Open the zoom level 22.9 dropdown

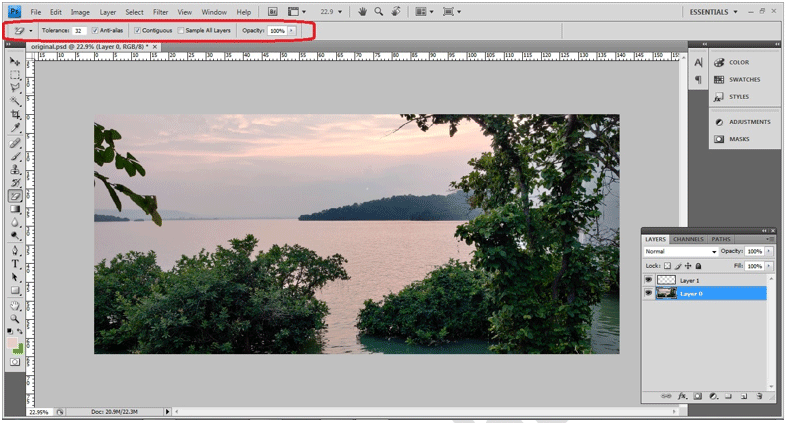[340, 12]
